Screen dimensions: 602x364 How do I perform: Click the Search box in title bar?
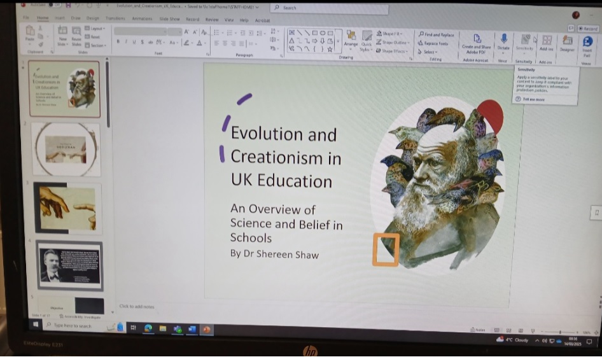[x=330, y=8]
